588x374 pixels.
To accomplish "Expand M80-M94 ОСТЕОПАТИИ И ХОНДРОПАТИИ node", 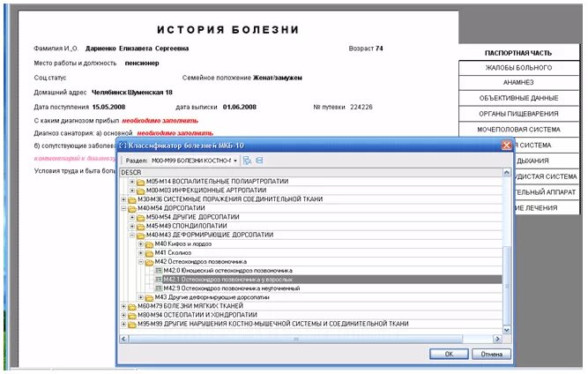I will point(123,315).
